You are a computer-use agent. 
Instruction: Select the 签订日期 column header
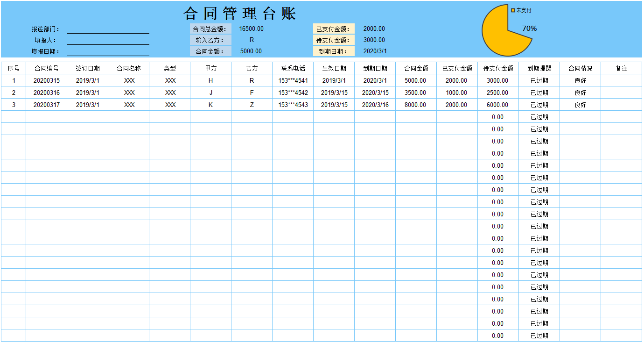point(88,68)
